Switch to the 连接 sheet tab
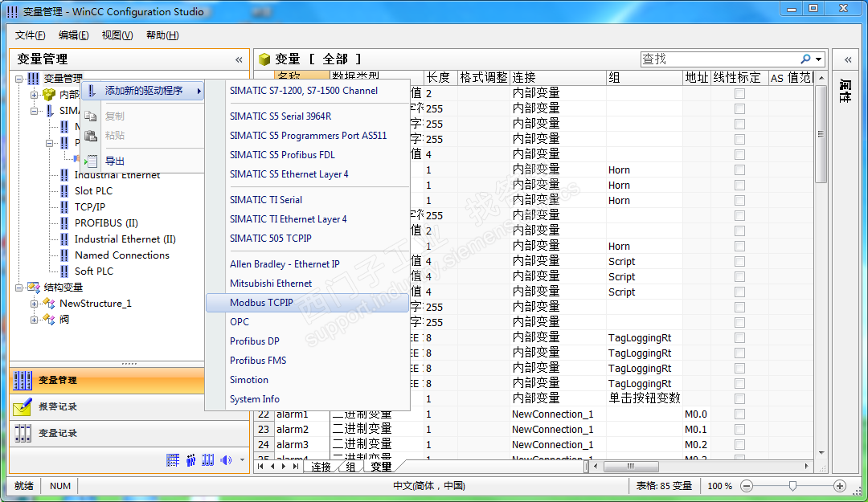Screen dimensions: 868x502 tap(321, 467)
